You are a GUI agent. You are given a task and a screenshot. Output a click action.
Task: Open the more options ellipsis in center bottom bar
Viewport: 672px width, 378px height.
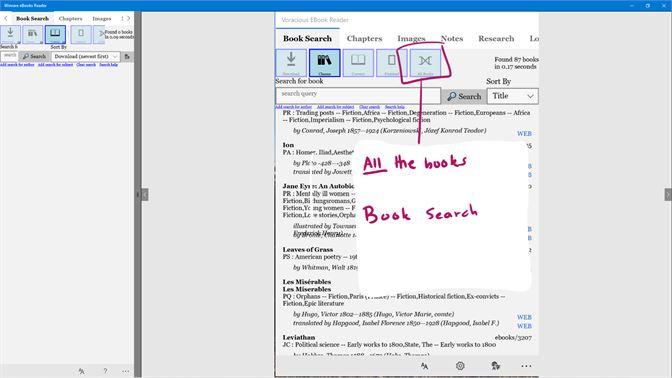(526, 366)
